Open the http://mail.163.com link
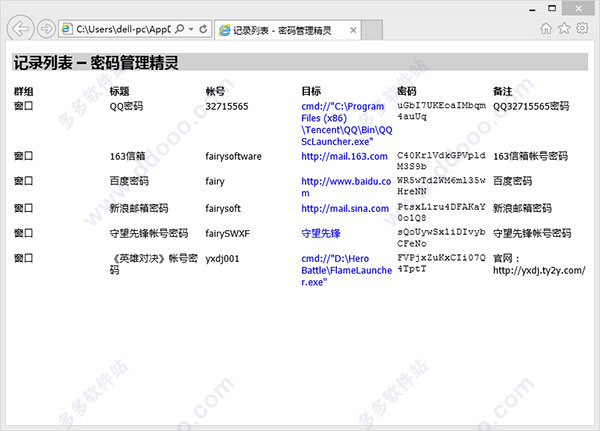Viewport: 600px width, 431px height. click(344, 156)
